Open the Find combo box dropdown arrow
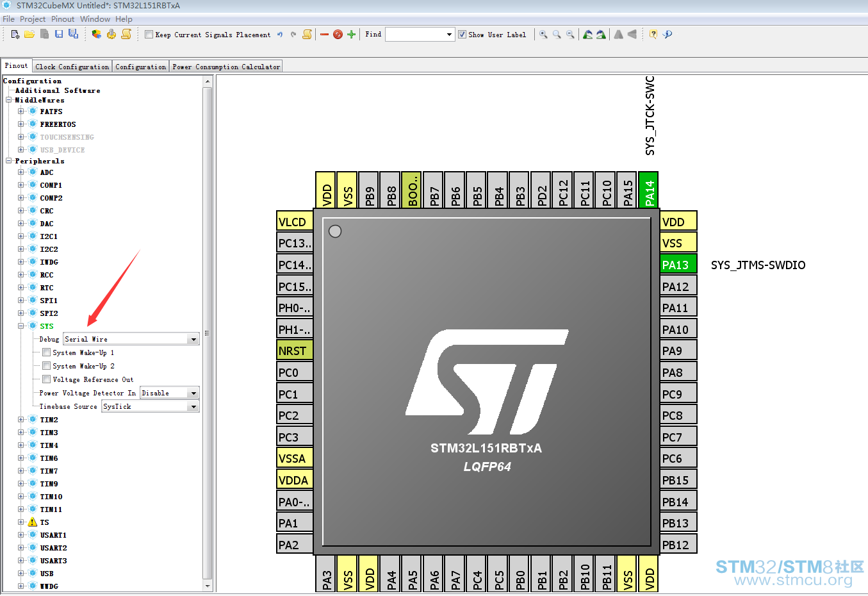This screenshot has width=868, height=596. pyautogui.click(x=449, y=35)
